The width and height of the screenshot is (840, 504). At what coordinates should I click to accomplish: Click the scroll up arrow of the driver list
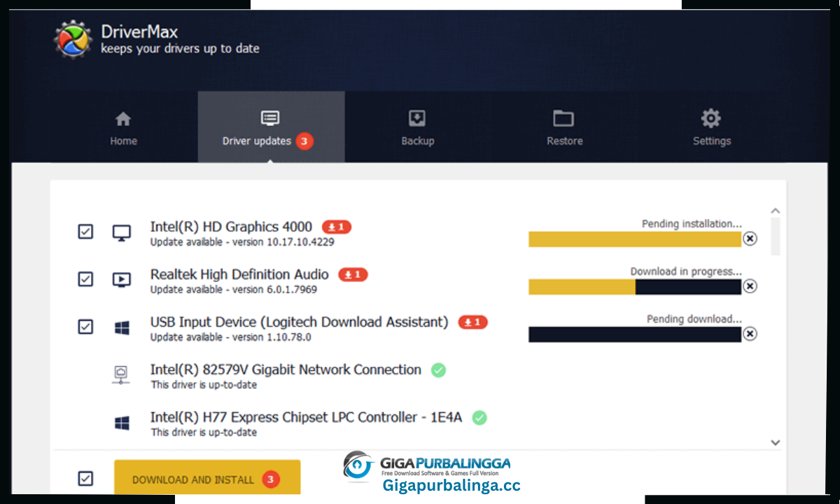775,211
